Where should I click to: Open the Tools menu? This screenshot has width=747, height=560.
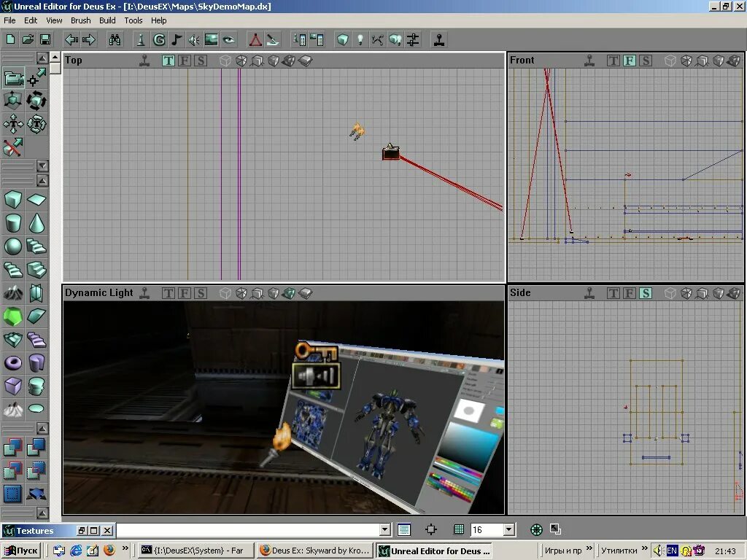coord(132,20)
